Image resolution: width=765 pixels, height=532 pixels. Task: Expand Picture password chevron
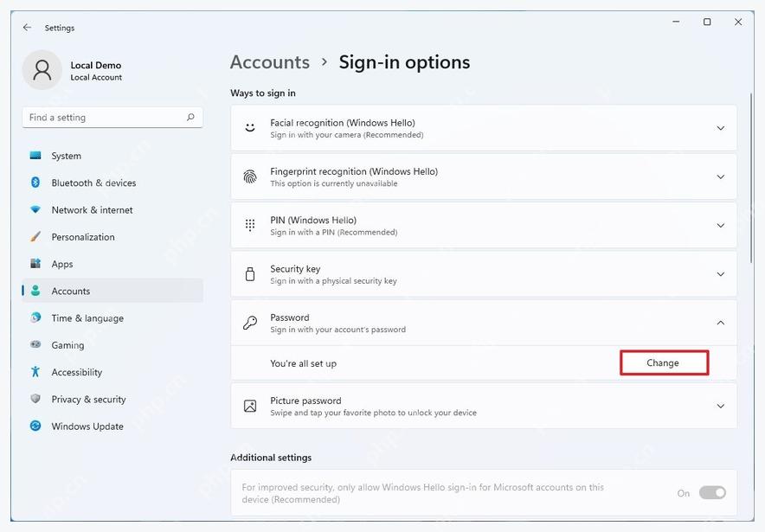720,406
